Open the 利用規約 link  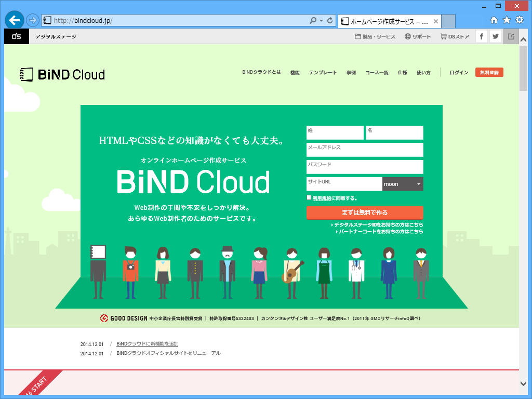click(323, 197)
